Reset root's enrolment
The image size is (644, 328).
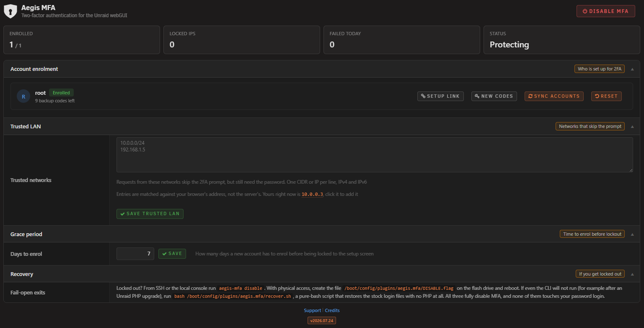coord(606,96)
